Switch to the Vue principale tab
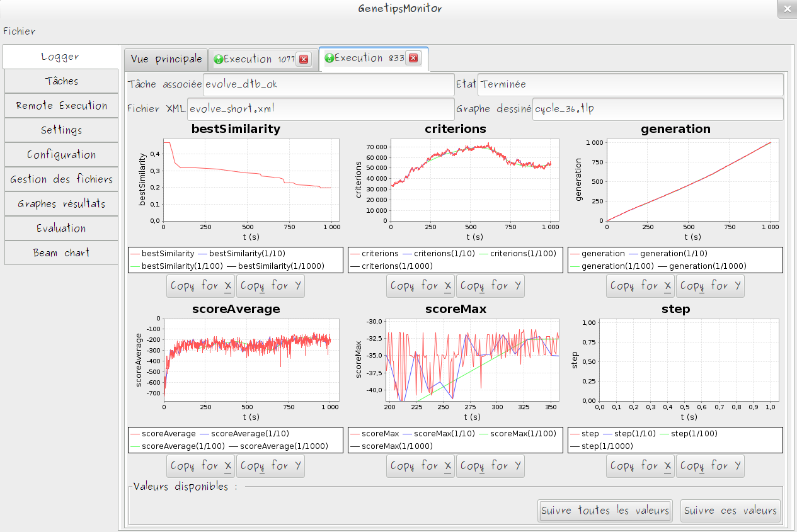Viewport: 797px width, 532px height. (x=166, y=59)
